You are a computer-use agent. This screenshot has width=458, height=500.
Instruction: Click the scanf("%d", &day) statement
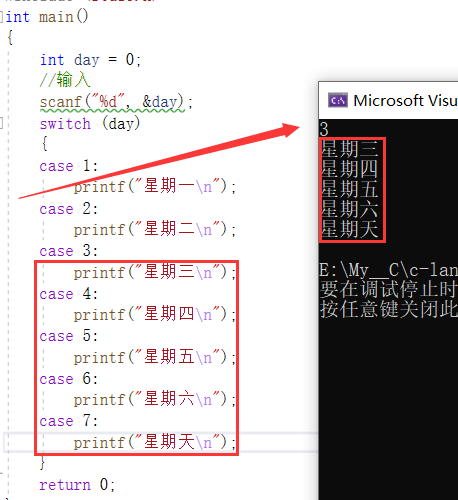pos(116,102)
